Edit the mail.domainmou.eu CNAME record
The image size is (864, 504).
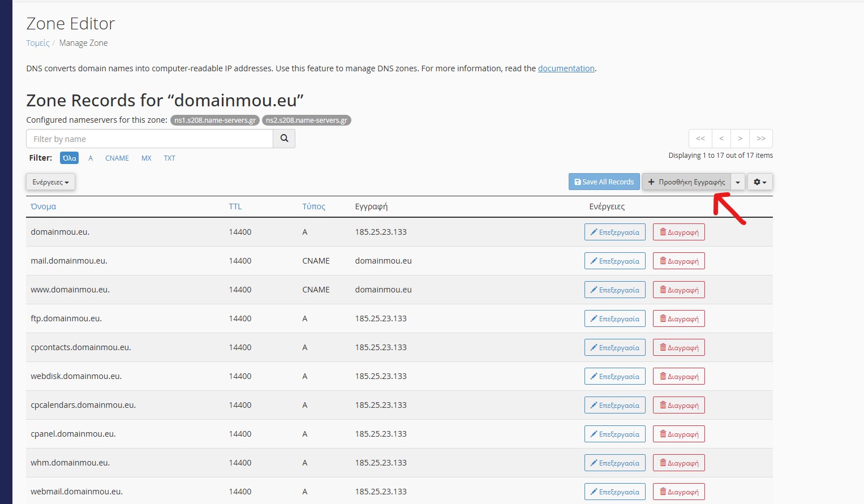click(x=614, y=261)
